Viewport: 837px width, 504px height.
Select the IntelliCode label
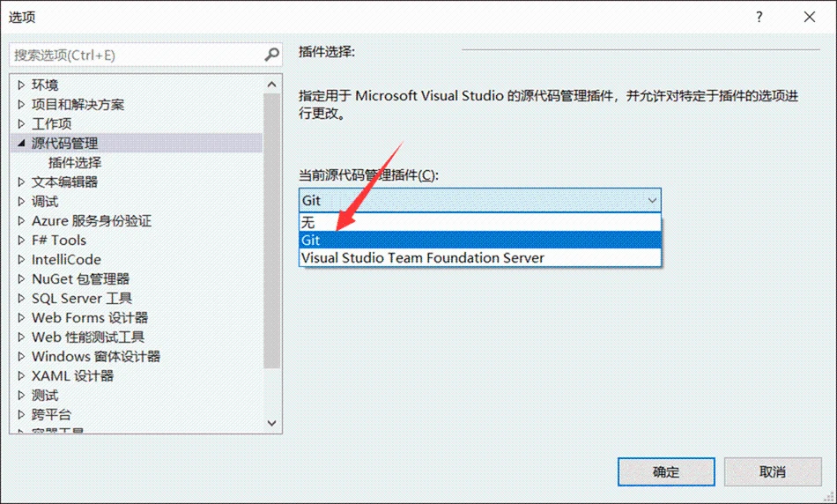point(66,259)
